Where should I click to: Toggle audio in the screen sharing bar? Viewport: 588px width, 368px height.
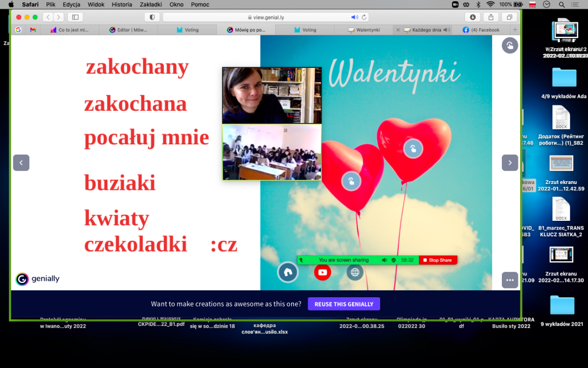click(x=384, y=260)
